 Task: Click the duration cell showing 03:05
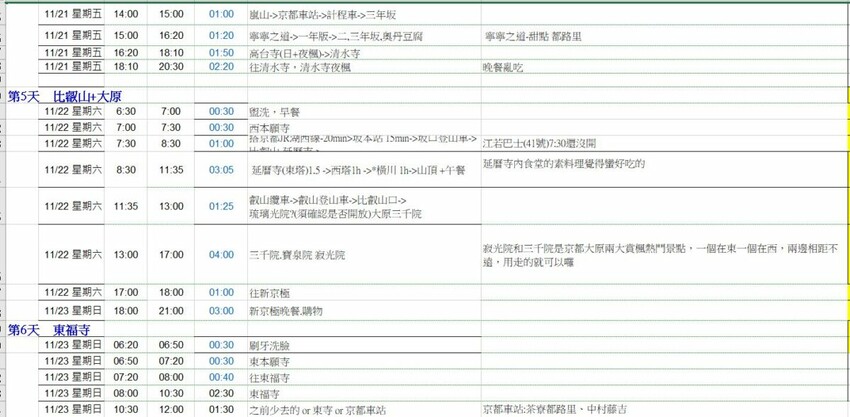tap(221, 171)
